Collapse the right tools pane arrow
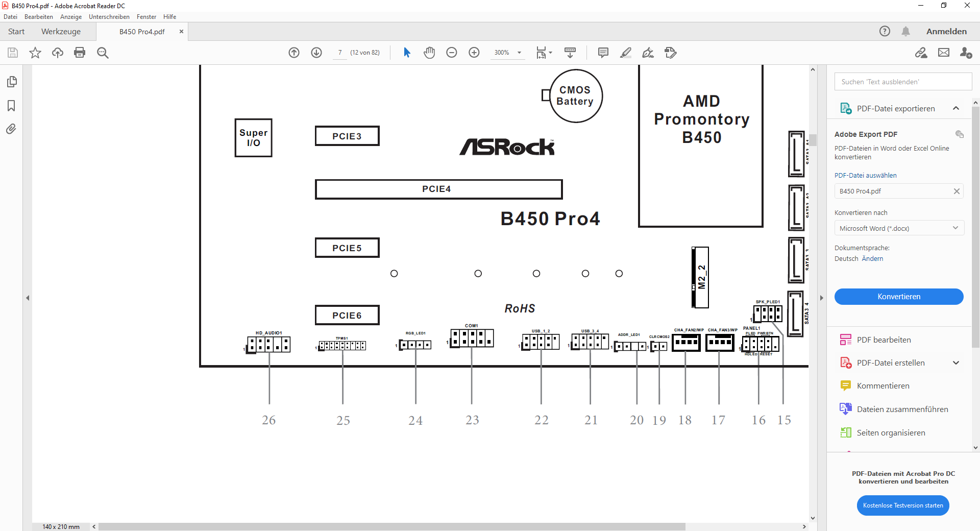This screenshot has height=531, width=980. pyautogui.click(x=821, y=298)
